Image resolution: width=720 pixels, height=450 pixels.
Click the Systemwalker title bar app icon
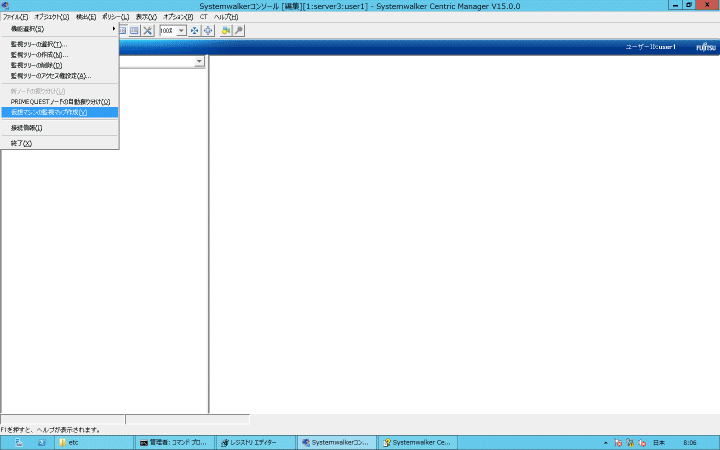pyautogui.click(x=5, y=6)
